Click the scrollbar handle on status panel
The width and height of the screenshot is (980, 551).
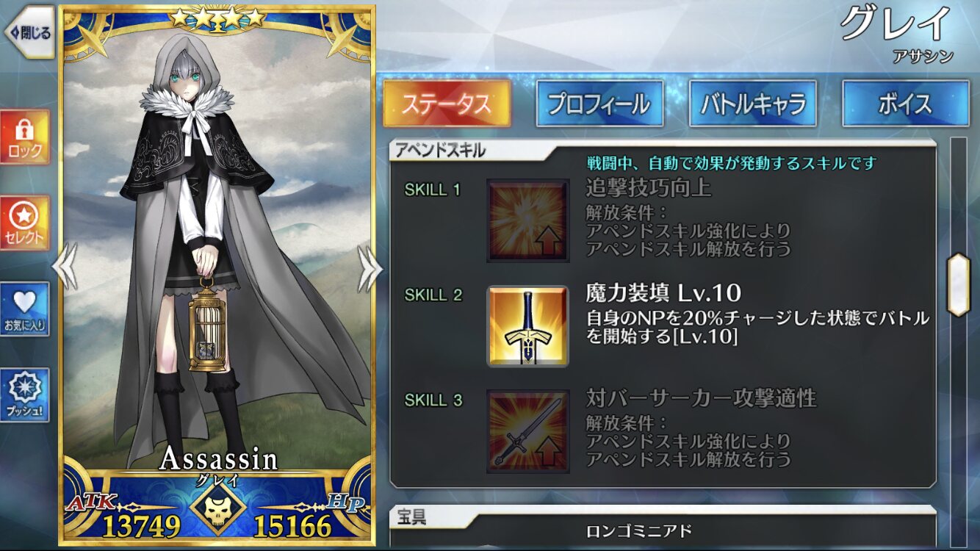[958, 284]
